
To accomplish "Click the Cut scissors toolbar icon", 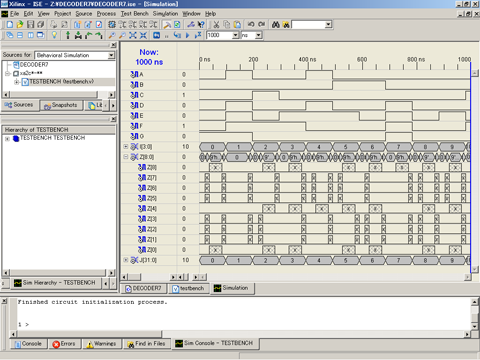I will (x=216, y=24).
